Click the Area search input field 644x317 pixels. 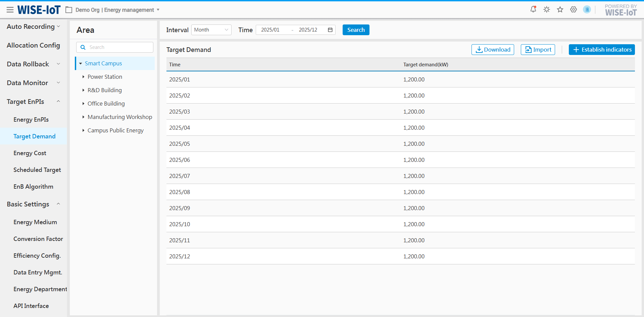pyautogui.click(x=119, y=47)
